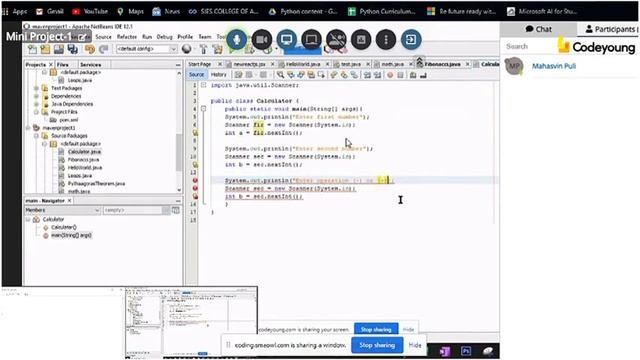Collapse the Calculator node in Navigator
This screenshot has height=360, width=640.
pos(28,220)
